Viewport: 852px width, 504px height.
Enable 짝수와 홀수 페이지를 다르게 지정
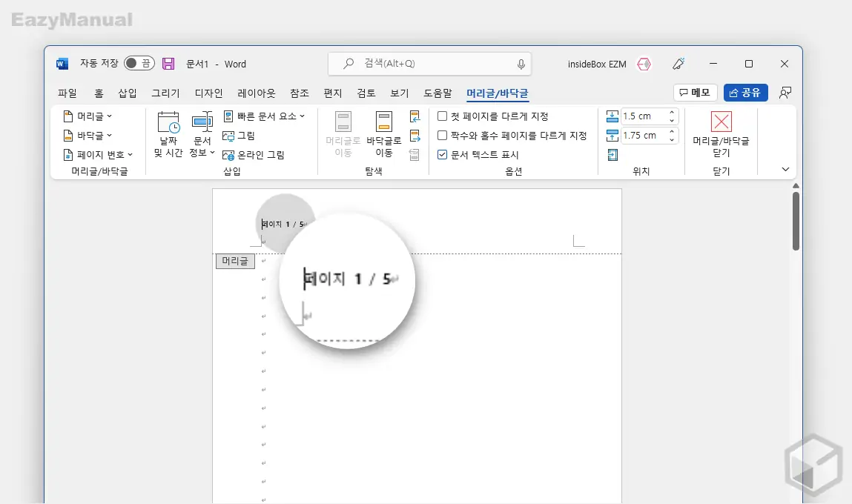coord(442,135)
